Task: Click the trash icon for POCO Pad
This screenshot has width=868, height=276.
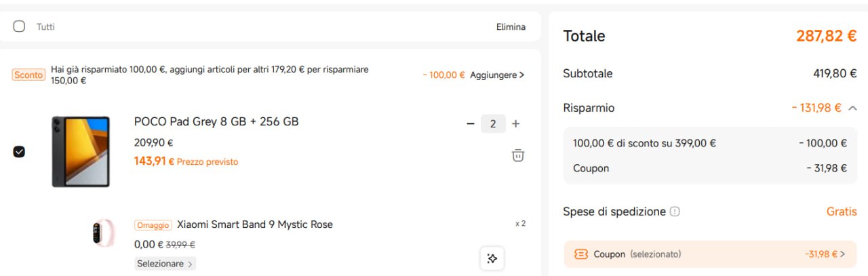Action: pyautogui.click(x=517, y=155)
